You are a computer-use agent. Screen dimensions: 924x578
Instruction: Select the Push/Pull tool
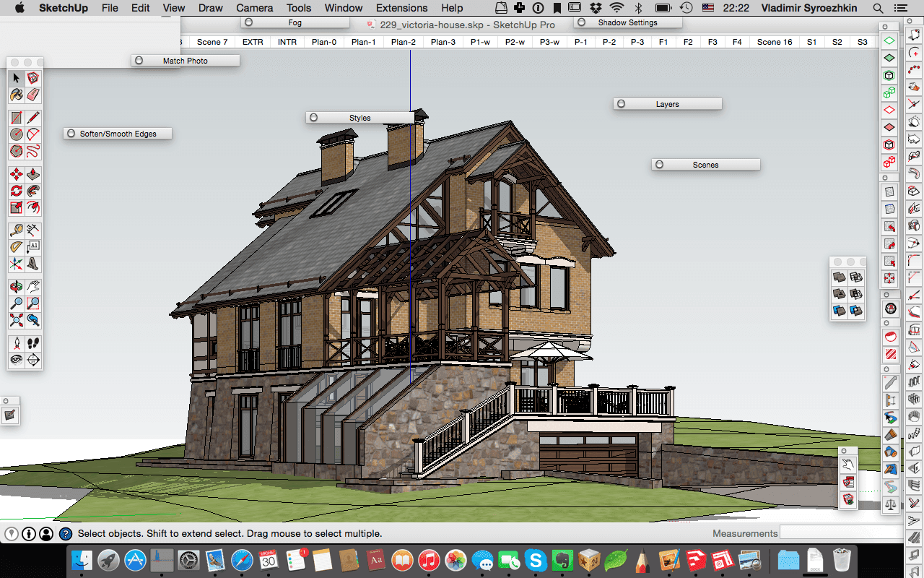click(34, 173)
